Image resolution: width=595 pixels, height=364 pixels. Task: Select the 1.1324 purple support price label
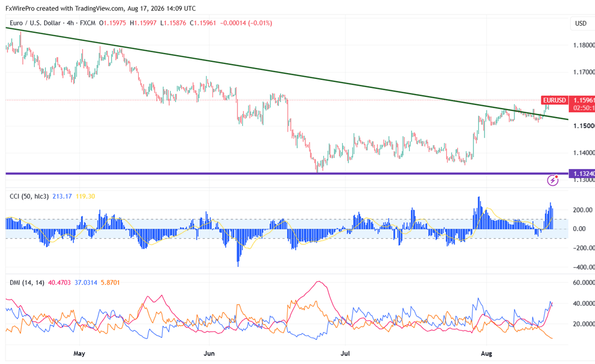582,173
